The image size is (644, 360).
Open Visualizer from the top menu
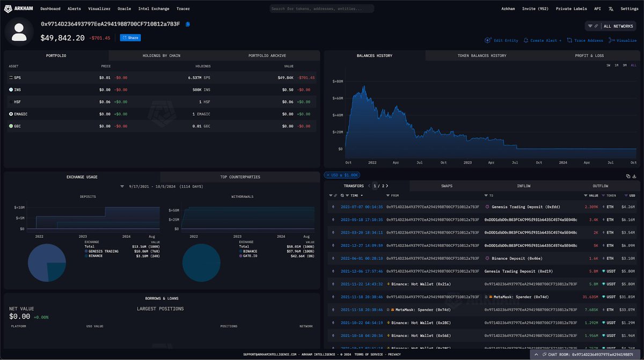[x=99, y=9]
